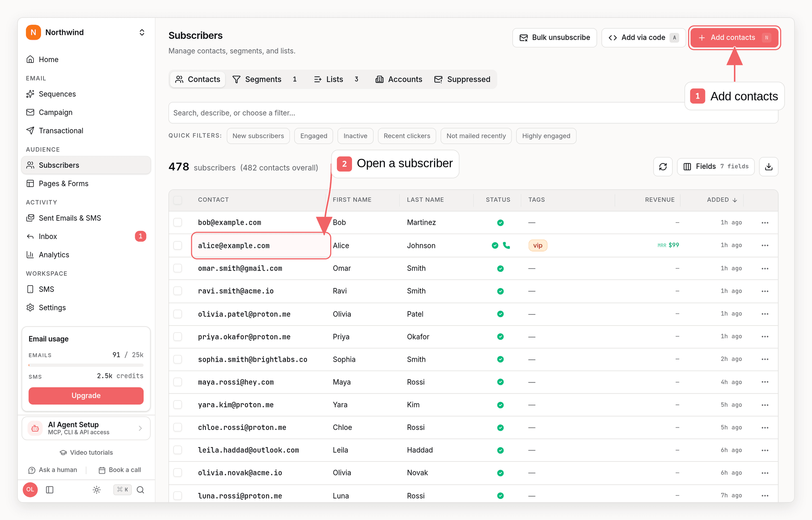
Task: Apply the Recent clickers quick filter
Action: pos(407,136)
